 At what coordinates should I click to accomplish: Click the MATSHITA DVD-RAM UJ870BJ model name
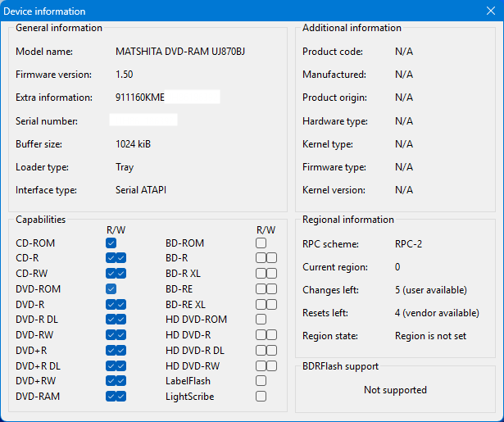tap(170, 52)
